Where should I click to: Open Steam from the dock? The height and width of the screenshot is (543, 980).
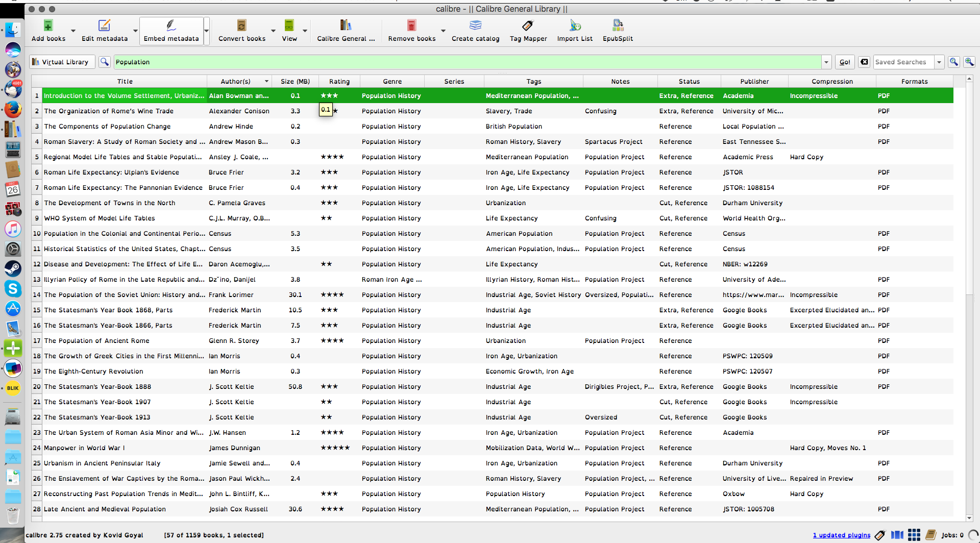(13, 268)
